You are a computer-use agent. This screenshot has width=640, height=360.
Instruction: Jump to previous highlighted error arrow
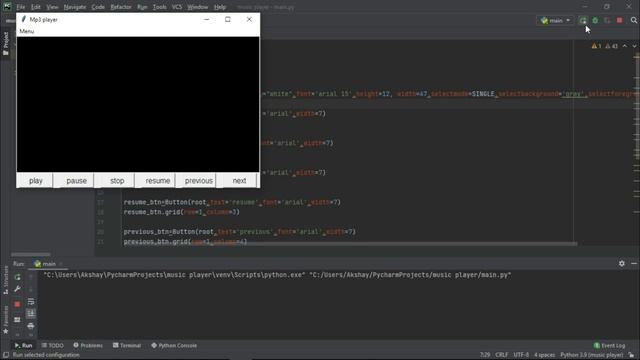click(624, 46)
